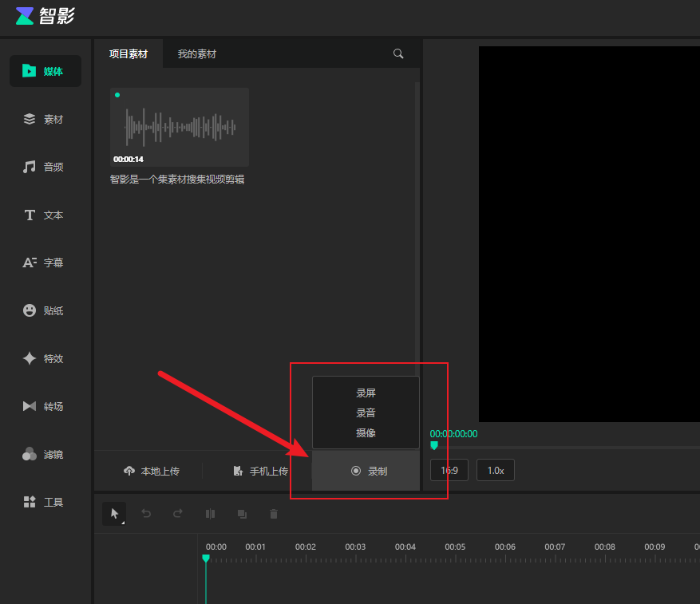Open the 工具 (Tools) sidebar panel
The width and height of the screenshot is (700, 604).
click(x=45, y=502)
